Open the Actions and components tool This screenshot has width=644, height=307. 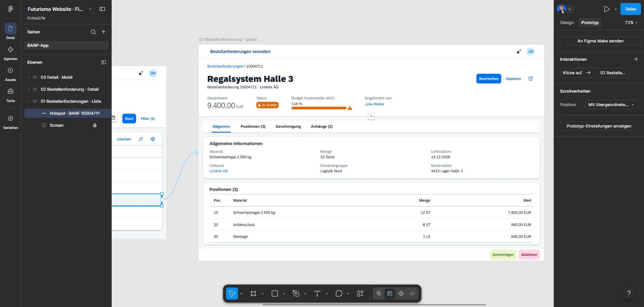(360, 294)
